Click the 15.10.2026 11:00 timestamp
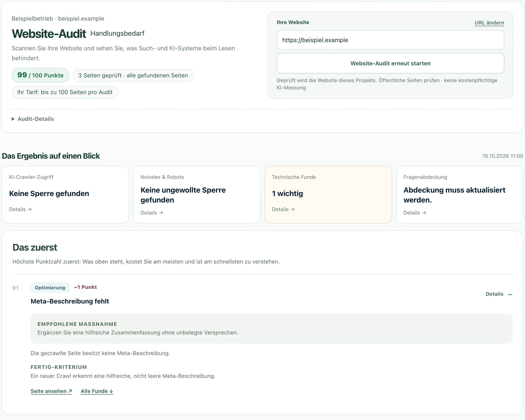 (x=503, y=156)
